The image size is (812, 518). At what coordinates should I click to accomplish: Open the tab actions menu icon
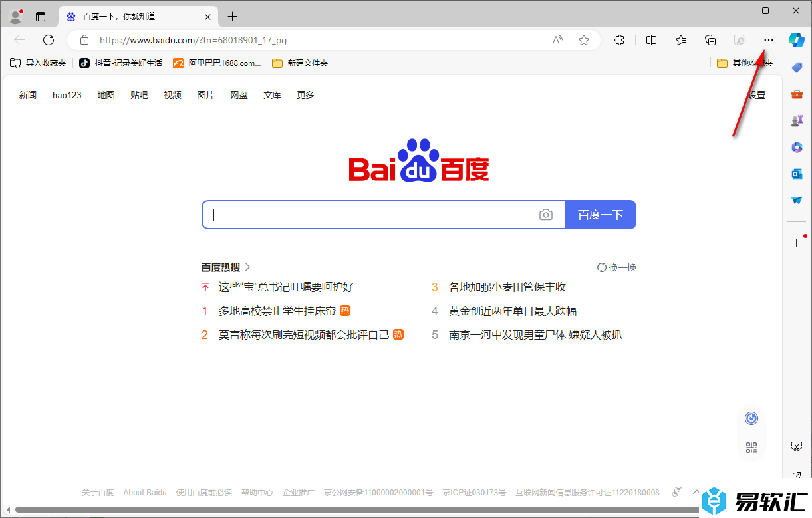[41, 17]
